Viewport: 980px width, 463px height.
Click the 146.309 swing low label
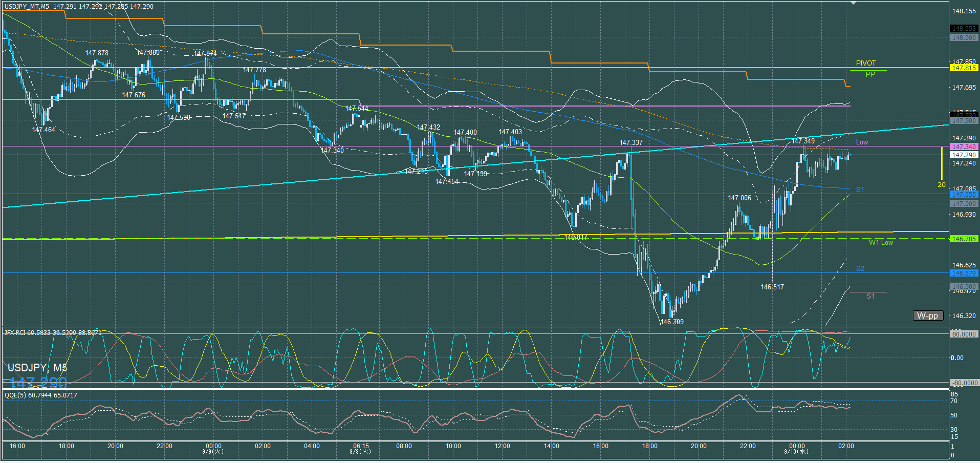click(671, 322)
